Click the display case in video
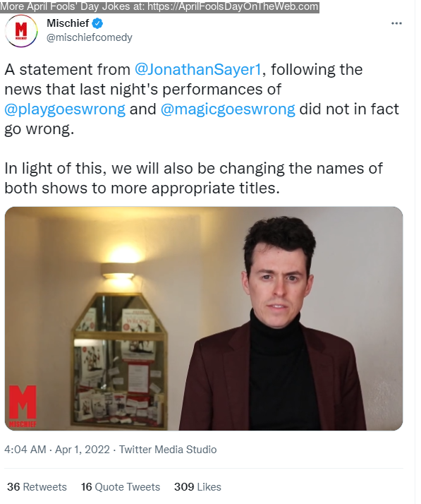 click(x=119, y=361)
